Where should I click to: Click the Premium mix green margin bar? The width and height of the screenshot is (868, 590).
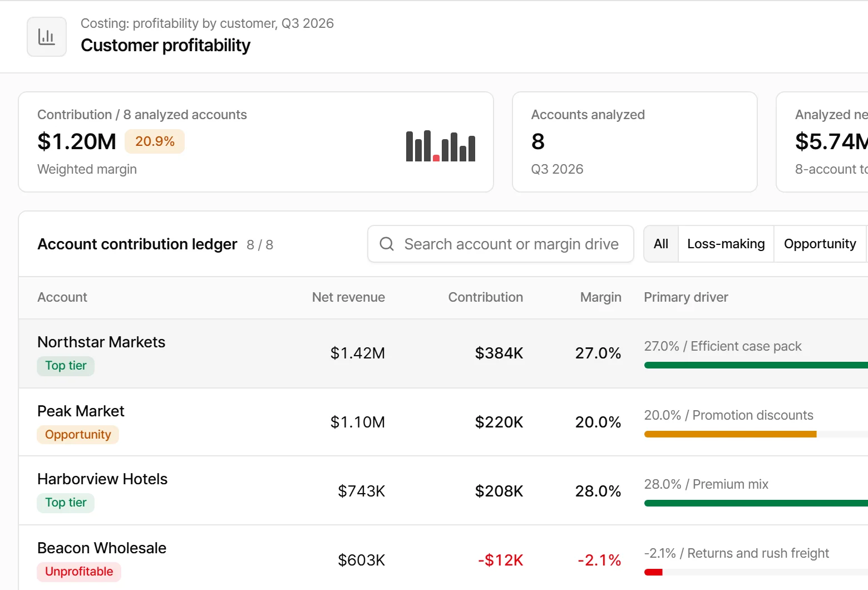pyautogui.click(x=756, y=503)
